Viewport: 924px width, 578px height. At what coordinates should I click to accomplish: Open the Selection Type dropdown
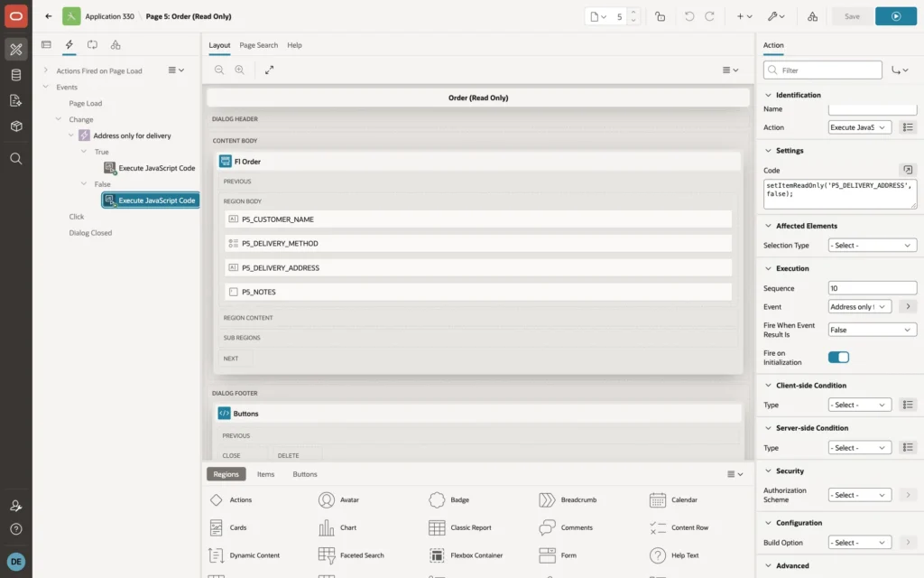pos(873,246)
